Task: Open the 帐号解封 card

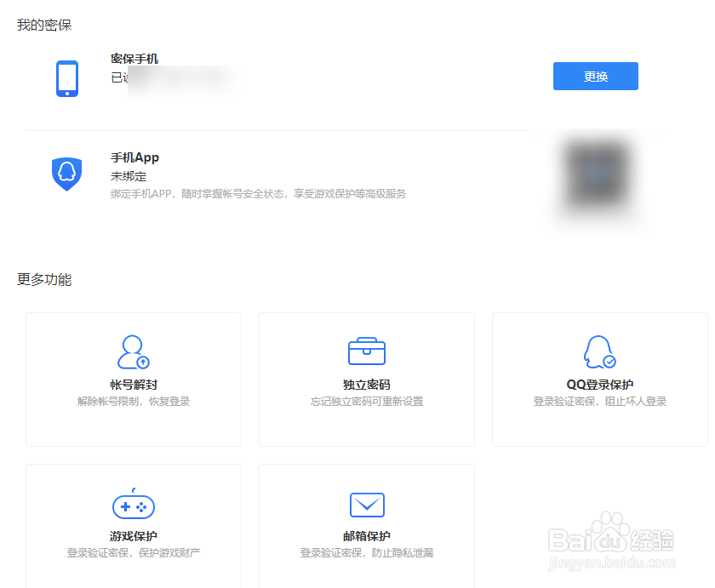Action: 133,379
